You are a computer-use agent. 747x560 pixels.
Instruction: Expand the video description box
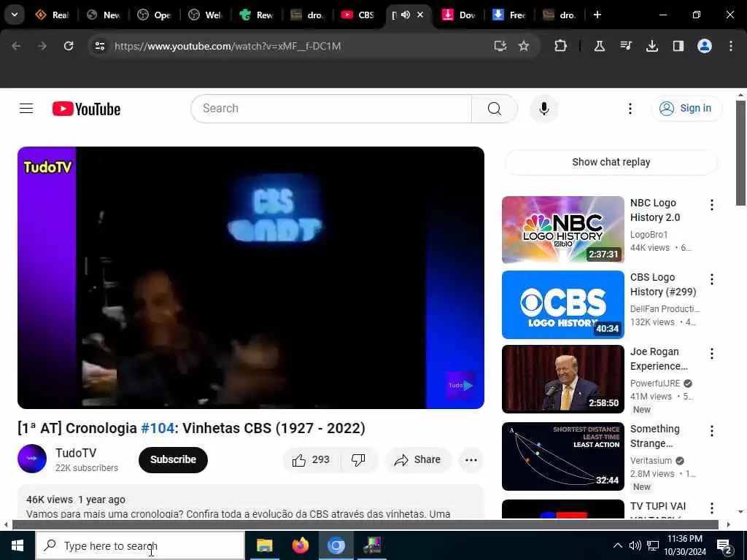click(x=251, y=502)
